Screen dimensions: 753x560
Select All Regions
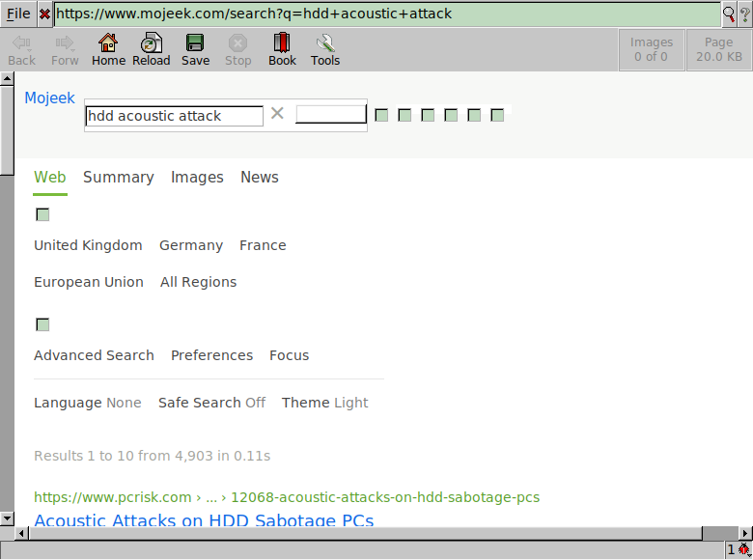point(198,282)
